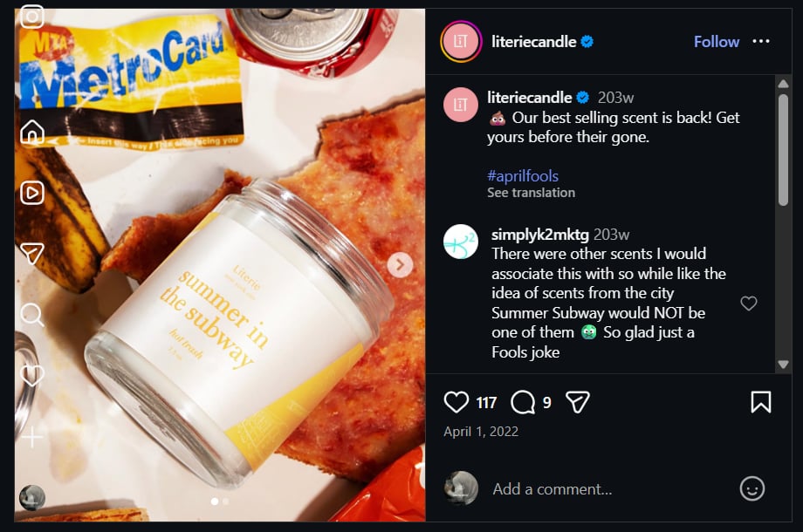Screen dimensions: 803x532
Task: Save post with the bookmark icon
Action: (760, 401)
